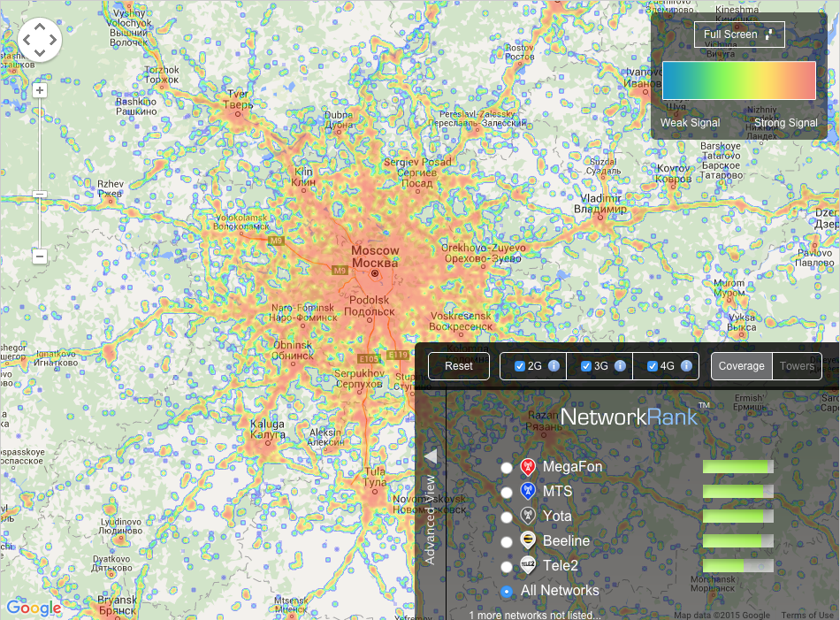Select the Coverage tab
The width and height of the screenshot is (840, 620).
coord(741,366)
